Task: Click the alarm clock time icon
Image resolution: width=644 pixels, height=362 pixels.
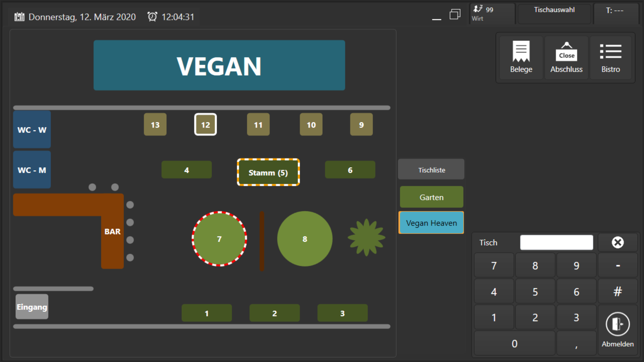Action: [x=152, y=17]
